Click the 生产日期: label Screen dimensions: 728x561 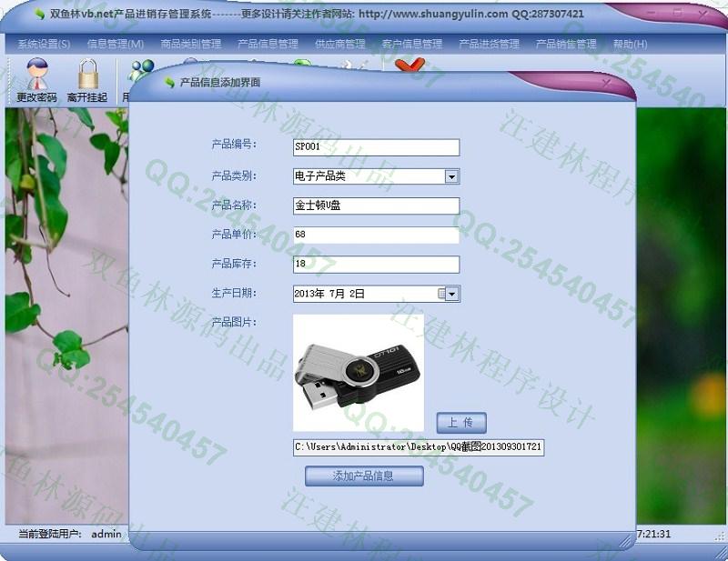pos(234,293)
